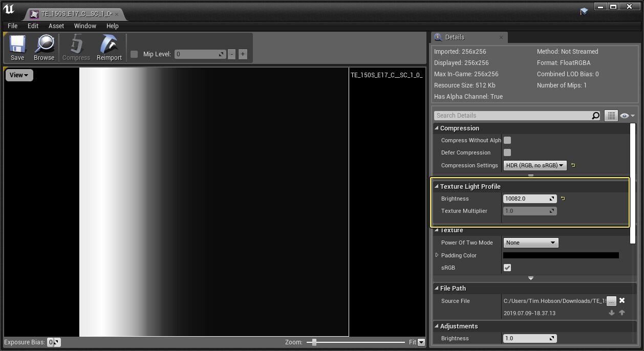This screenshot has width=644, height=351.
Task: Enable Compress Without Alpha
Action: [507, 140]
